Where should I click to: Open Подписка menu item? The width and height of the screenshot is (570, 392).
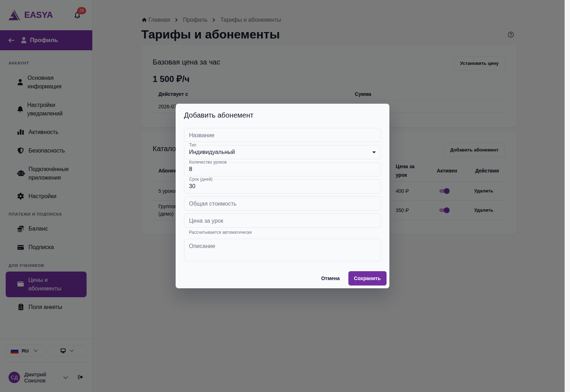[x=46, y=247]
